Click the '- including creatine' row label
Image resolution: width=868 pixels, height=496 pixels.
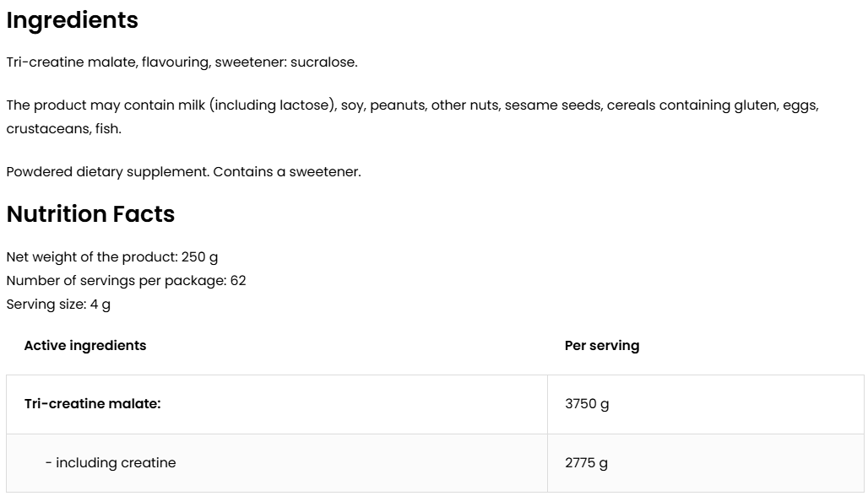coord(111,463)
